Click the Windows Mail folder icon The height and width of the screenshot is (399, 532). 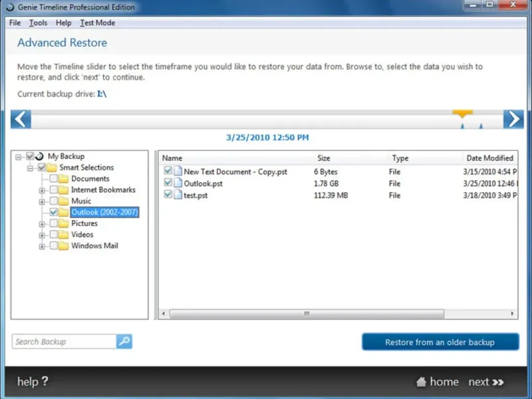63,245
